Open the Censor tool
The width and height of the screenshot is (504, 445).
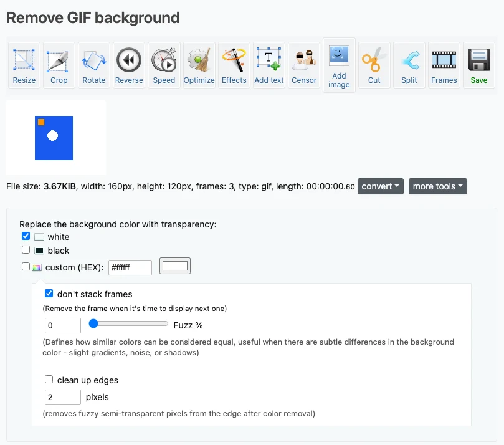(304, 65)
